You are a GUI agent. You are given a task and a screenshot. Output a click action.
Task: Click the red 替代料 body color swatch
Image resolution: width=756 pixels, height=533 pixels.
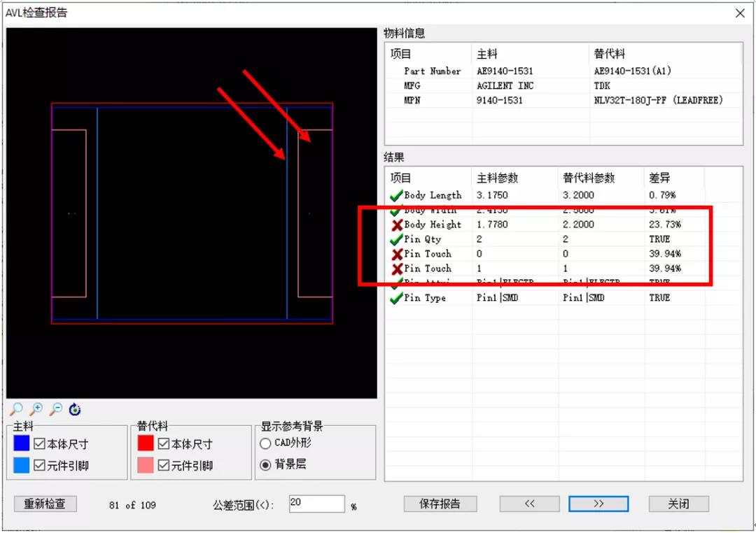(x=146, y=443)
